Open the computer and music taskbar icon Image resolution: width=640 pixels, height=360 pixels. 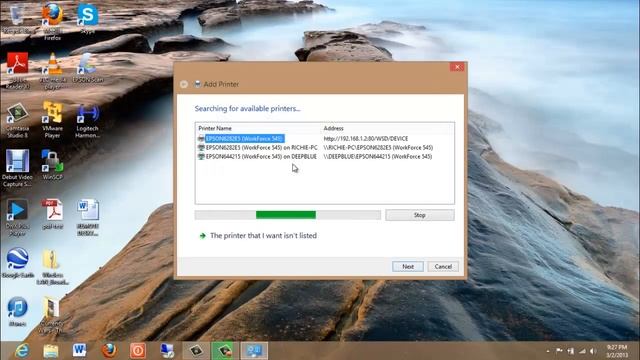pos(167,351)
